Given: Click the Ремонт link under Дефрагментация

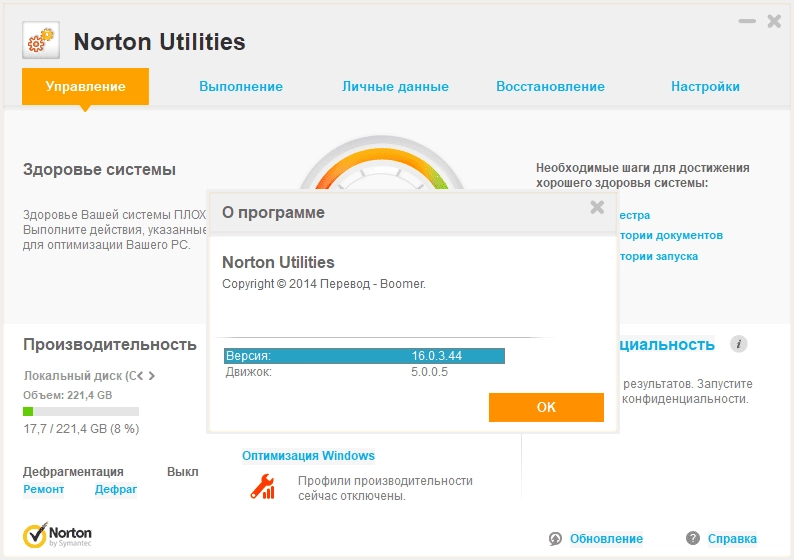Looking at the screenshot, I should tap(44, 489).
